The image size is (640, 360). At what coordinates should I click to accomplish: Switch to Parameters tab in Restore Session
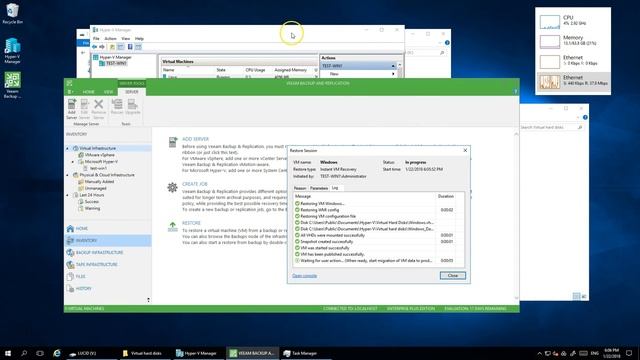click(319, 188)
